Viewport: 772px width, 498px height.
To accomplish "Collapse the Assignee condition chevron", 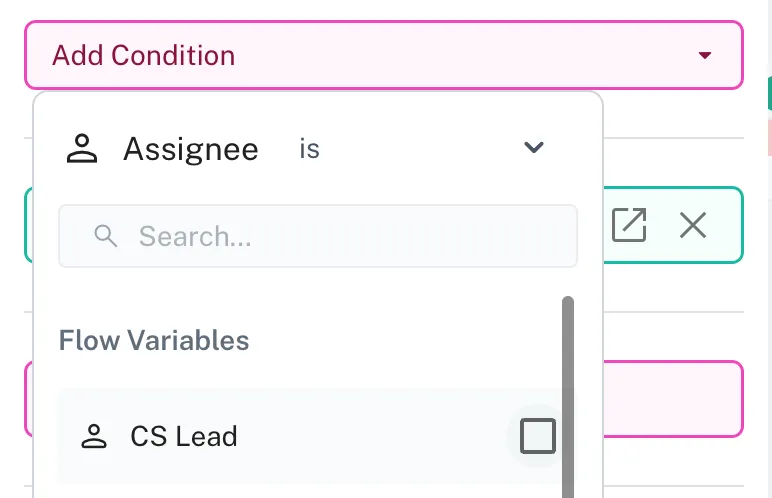I will tap(534, 148).
